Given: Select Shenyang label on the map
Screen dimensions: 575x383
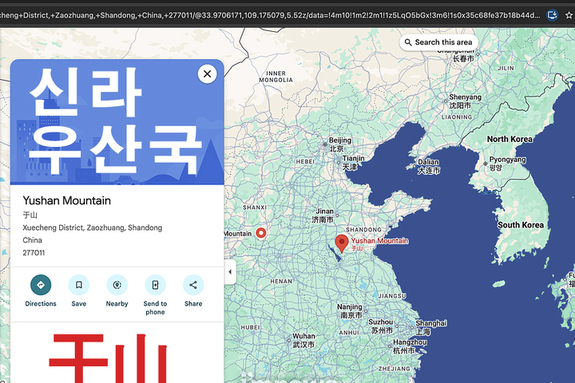Looking at the screenshot, I should click(x=465, y=101).
